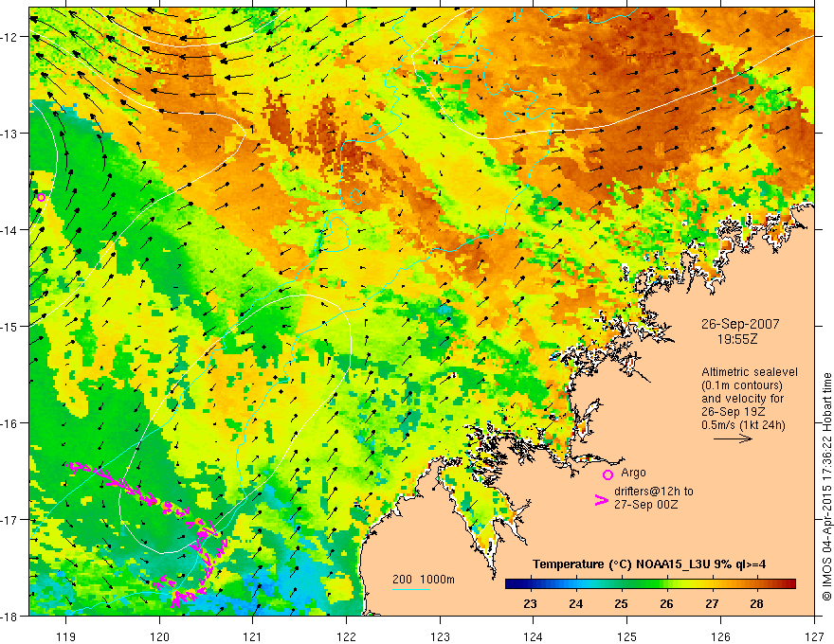Click the 23 label under the color bar

tap(531, 603)
